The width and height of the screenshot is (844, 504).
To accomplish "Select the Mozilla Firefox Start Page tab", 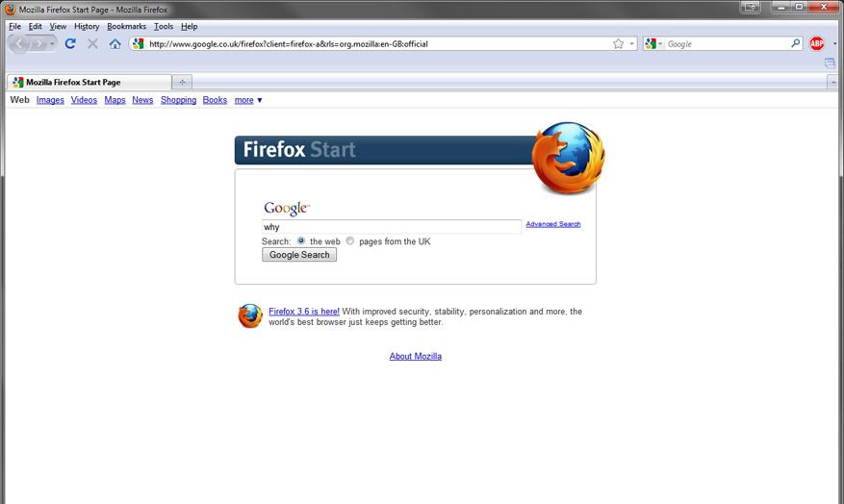I will tap(90, 82).
